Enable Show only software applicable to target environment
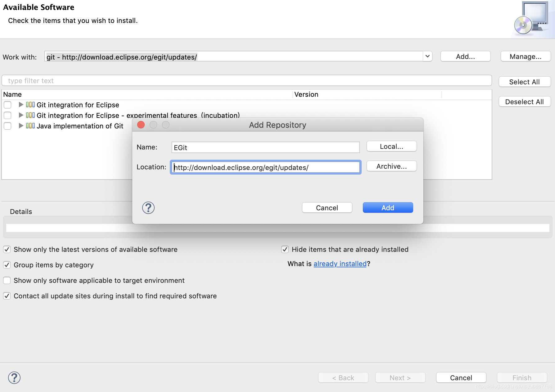This screenshot has height=392, width=555. [7, 280]
